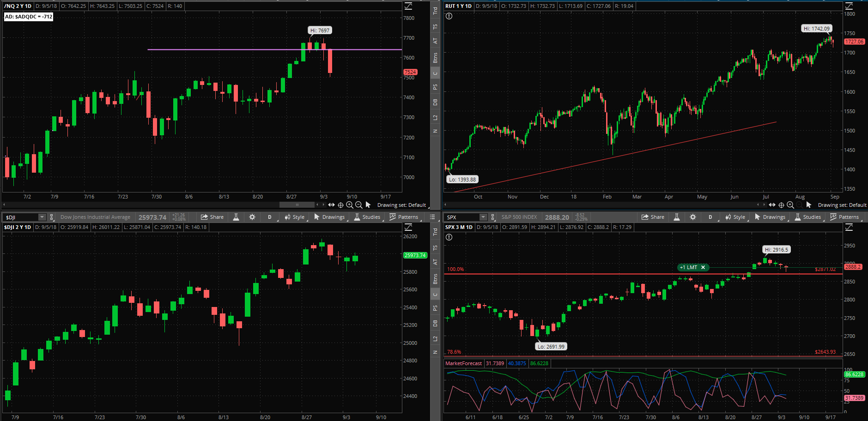Open the Studies menu in SPX toolbar

point(808,217)
